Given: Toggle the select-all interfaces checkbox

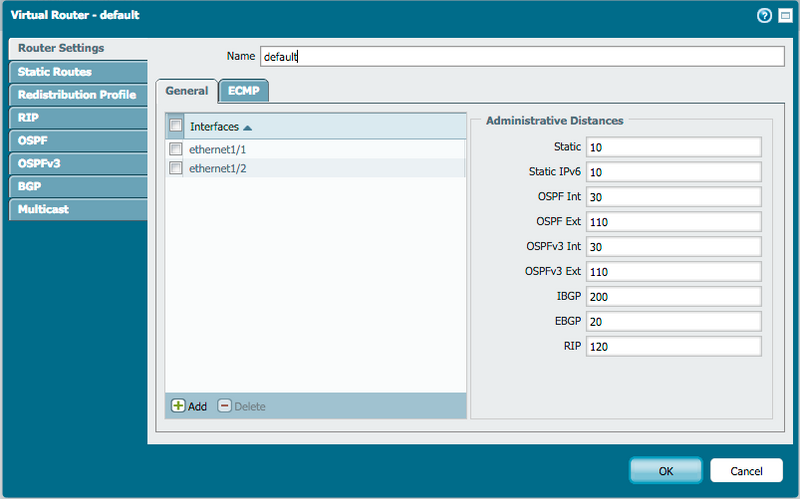Looking at the screenshot, I should 176,126.
